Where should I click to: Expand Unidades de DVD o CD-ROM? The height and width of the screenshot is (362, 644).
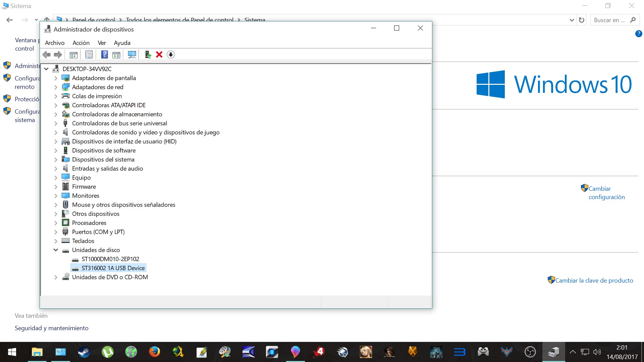pos(56,277)
